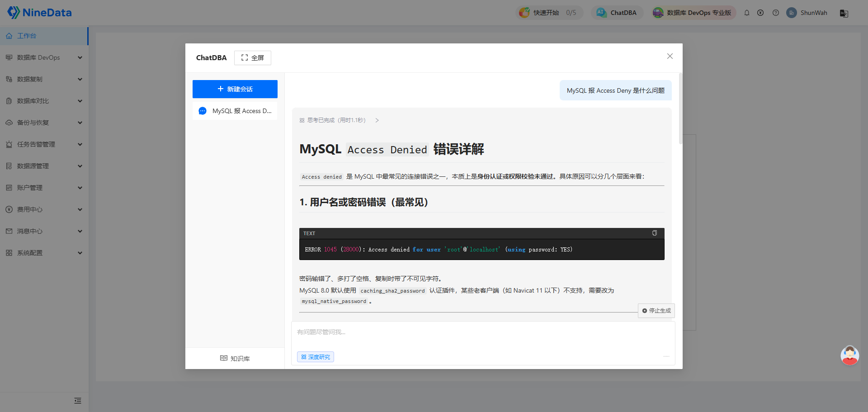Expand the 账户管理 menu chevron
The height and width of the screenshot is (412, 868).
click(80, 188)
